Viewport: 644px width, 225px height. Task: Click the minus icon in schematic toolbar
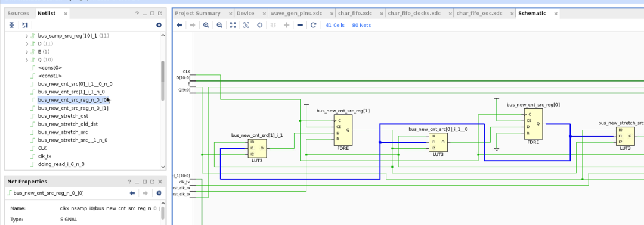pos(300,25)
